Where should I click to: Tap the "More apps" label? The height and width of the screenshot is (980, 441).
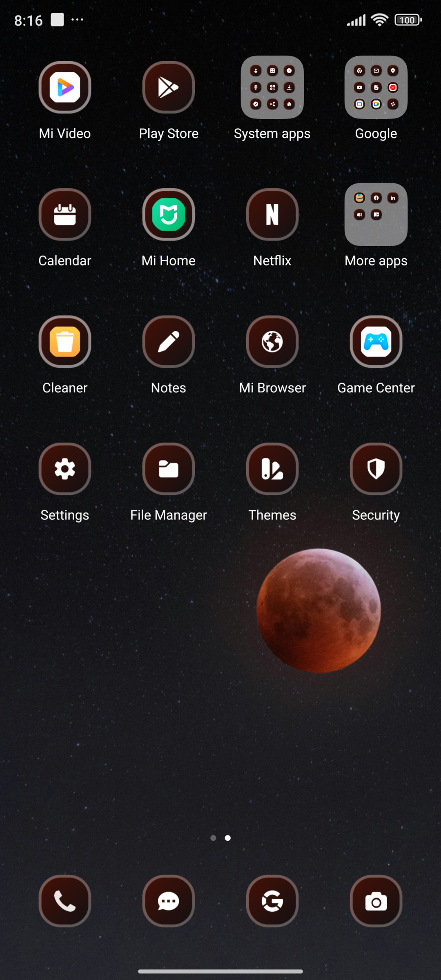click(x=376, y=261)
